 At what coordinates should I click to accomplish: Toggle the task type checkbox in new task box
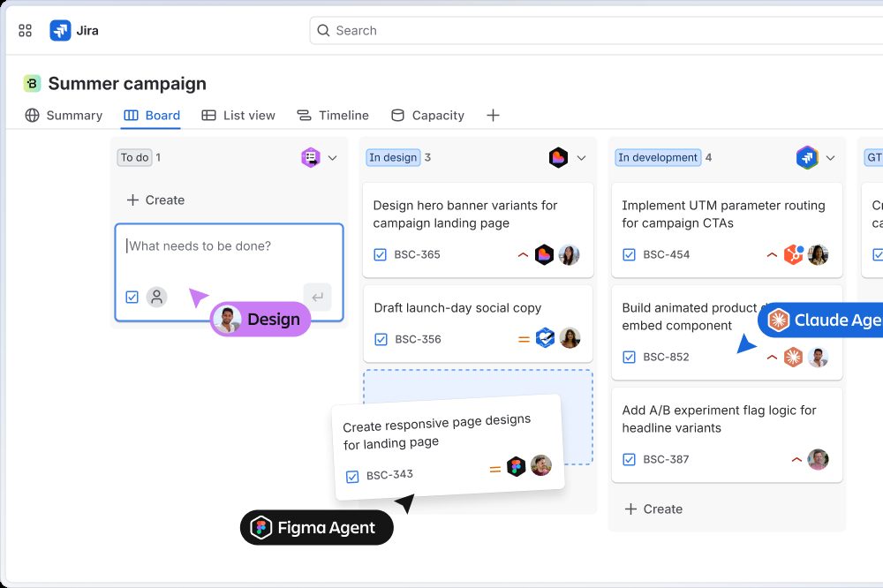[132, 297]
